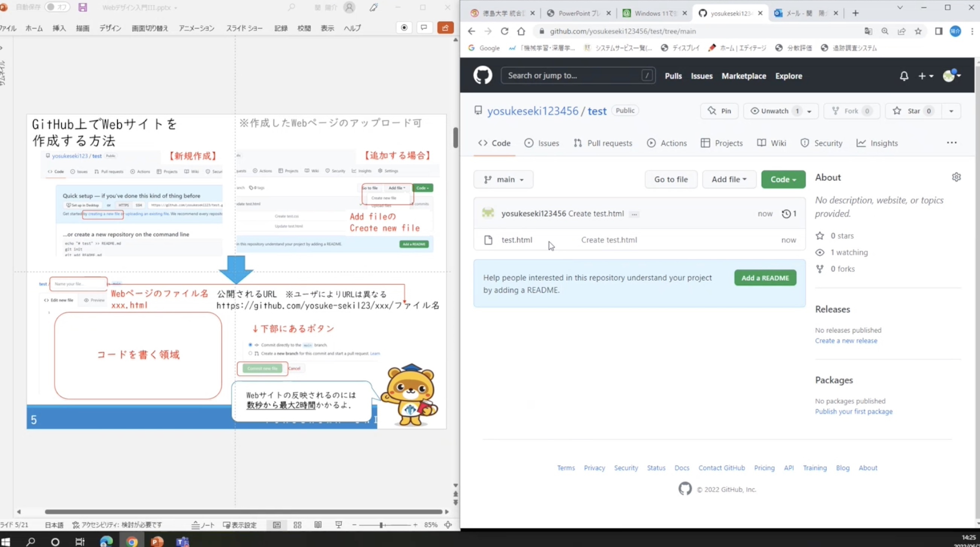Image resolution: width=980 pixels, height=547 pixels.
Task: Open 表示設定 display settings
Action: (240, 525)
